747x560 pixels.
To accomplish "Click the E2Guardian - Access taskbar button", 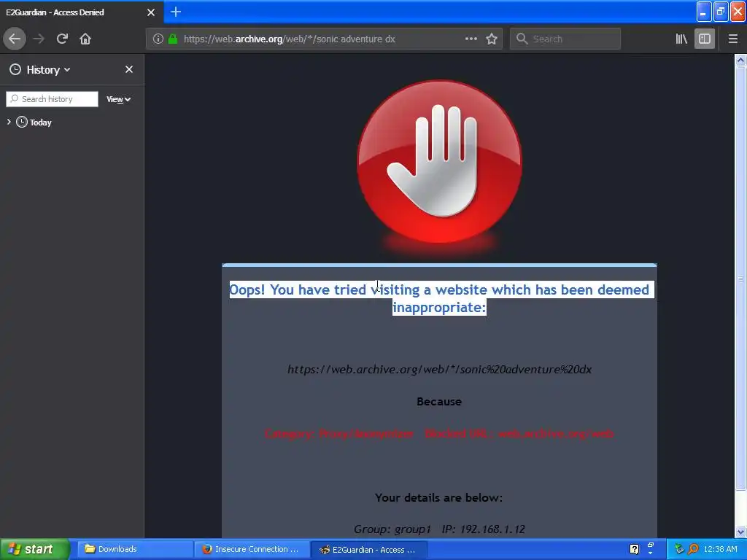I will click(368, 550).
